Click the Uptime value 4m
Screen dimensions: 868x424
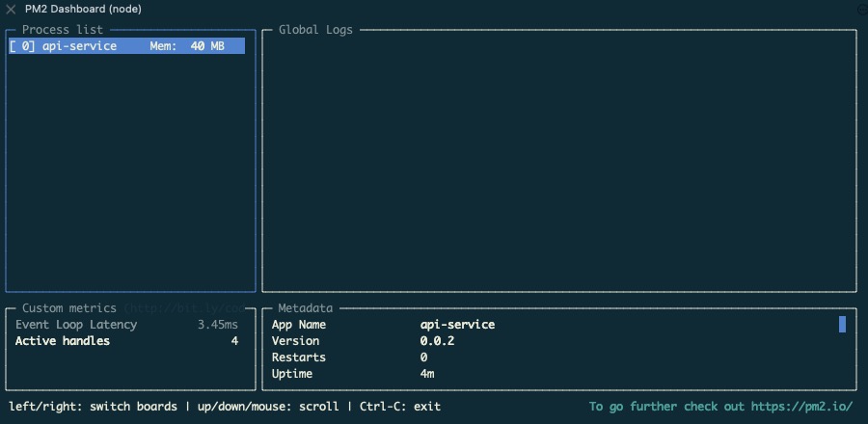[x=427, y=374]
